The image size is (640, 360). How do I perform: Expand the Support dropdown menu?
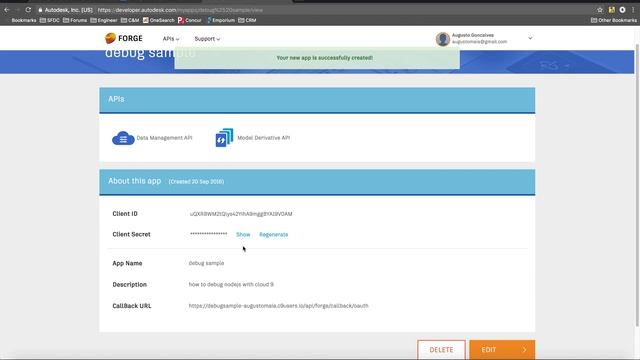(x=207, y=39)
